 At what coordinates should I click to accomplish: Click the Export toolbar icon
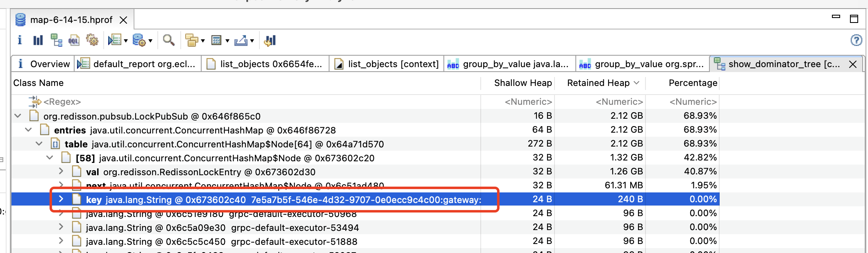[x=241, y=40]
